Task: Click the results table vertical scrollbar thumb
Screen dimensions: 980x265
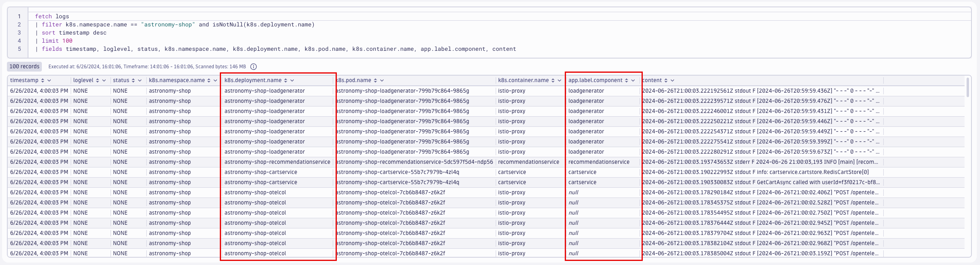Action: [x=968, y=87]
